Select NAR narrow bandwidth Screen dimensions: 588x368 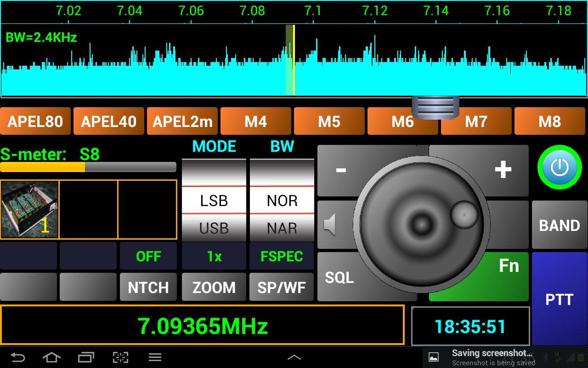coord(282,228)
